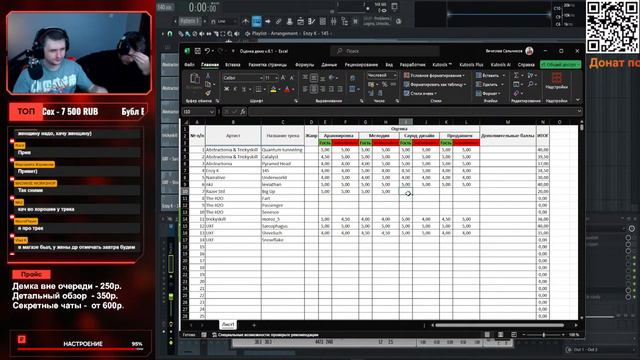Click the fill color paint bucket swatch
This screenshot has height=360, width=640.
coord(273,89)
